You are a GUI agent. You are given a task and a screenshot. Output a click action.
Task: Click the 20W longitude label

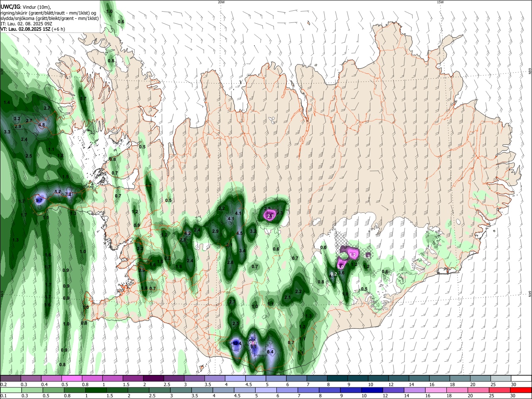221,2
